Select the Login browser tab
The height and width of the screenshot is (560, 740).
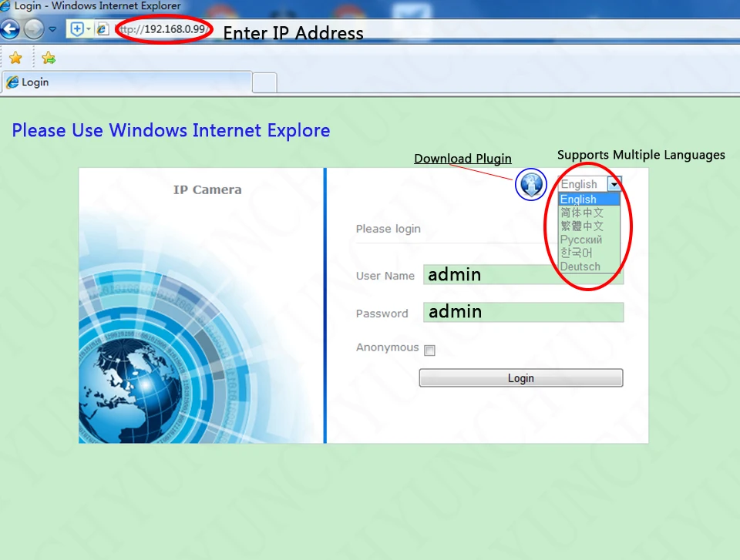(x=126, y=82)
